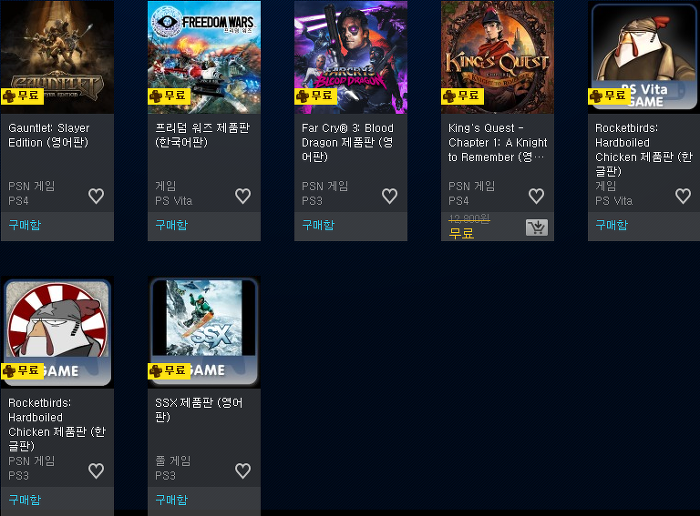
Task: Click the heart icon on King's Quest card
Action: coord(536,196)
